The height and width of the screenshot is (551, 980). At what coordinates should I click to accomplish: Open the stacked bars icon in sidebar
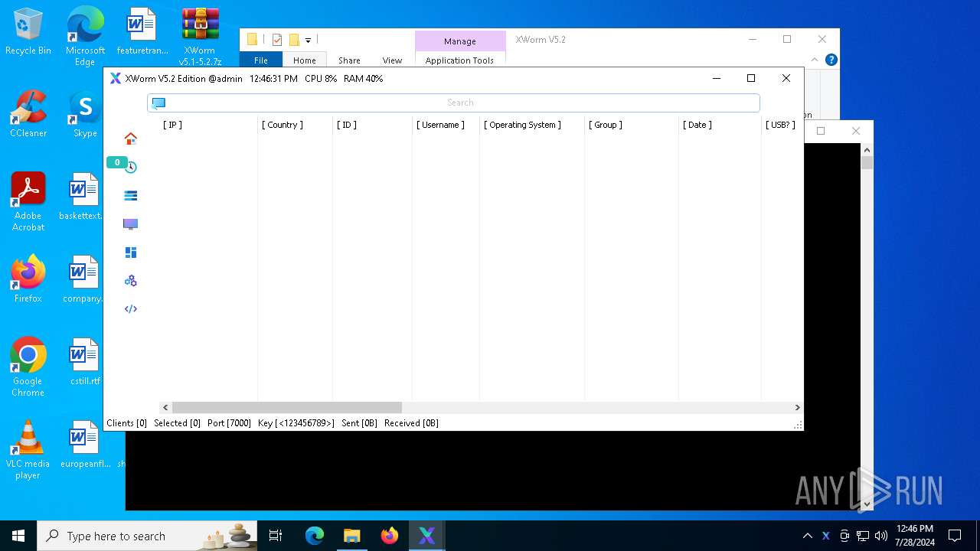pyautogui.click(x=131, y=196)
